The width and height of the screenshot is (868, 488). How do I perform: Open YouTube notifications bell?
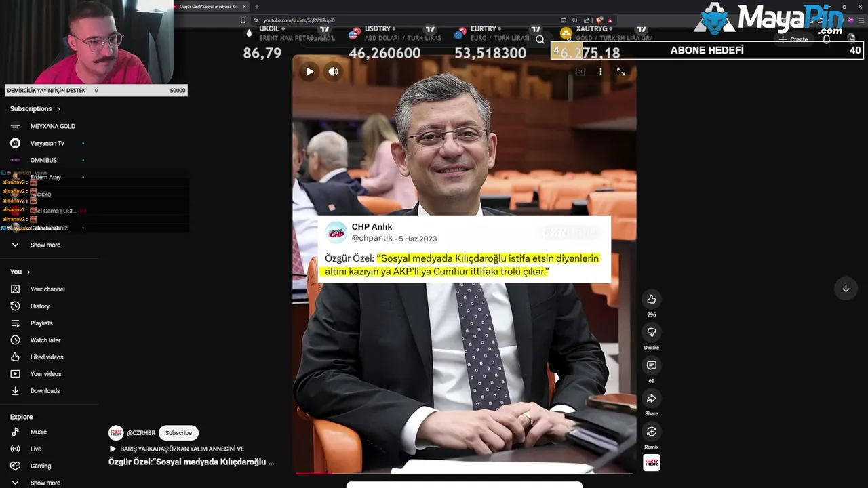pos(826,39)
